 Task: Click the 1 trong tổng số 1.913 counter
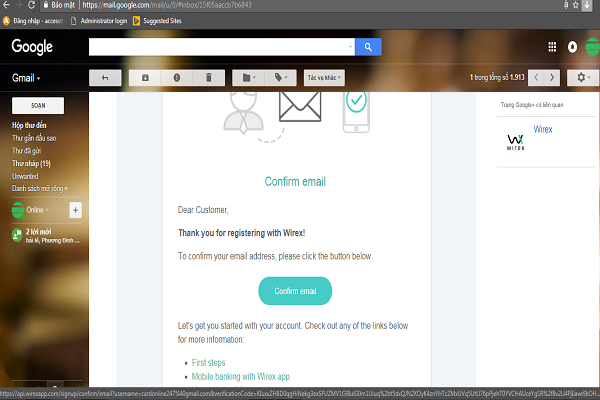497,77
